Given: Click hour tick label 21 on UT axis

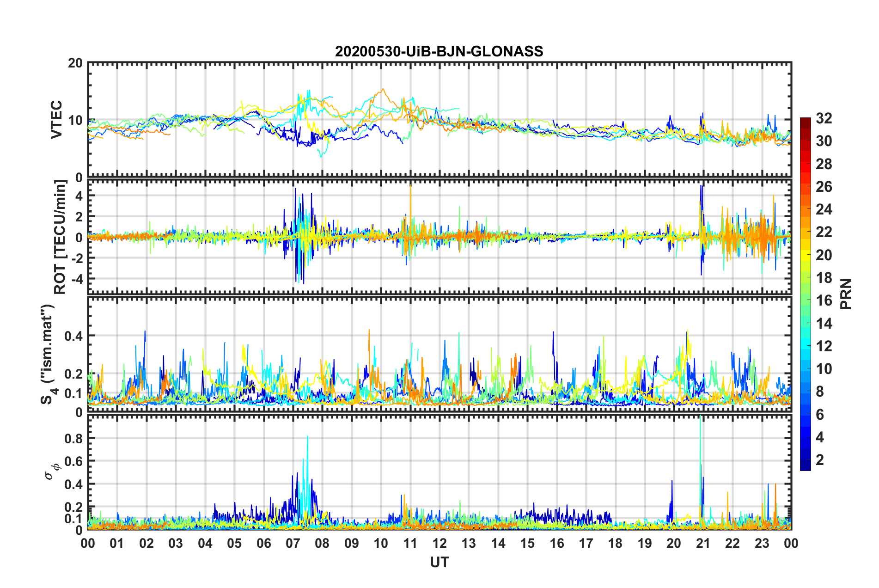Looking at the screenshot, I should [703, 543].
